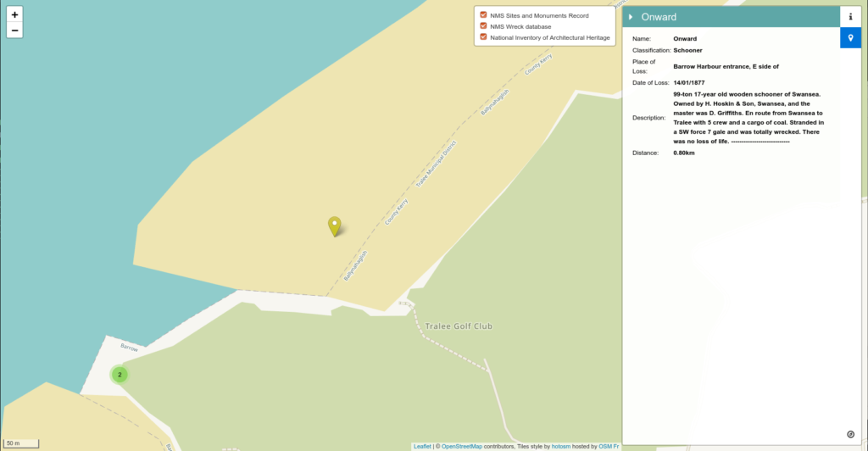
Task: Click the compass icon in panel corner
Action: 850,433
